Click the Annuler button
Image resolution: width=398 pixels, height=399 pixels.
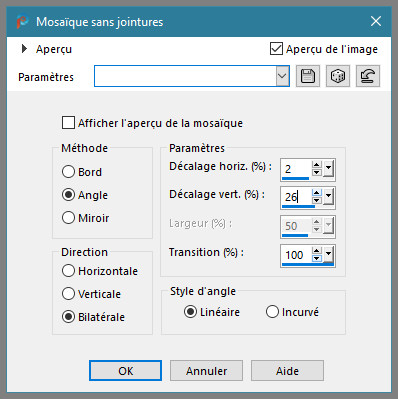(206, 371)
